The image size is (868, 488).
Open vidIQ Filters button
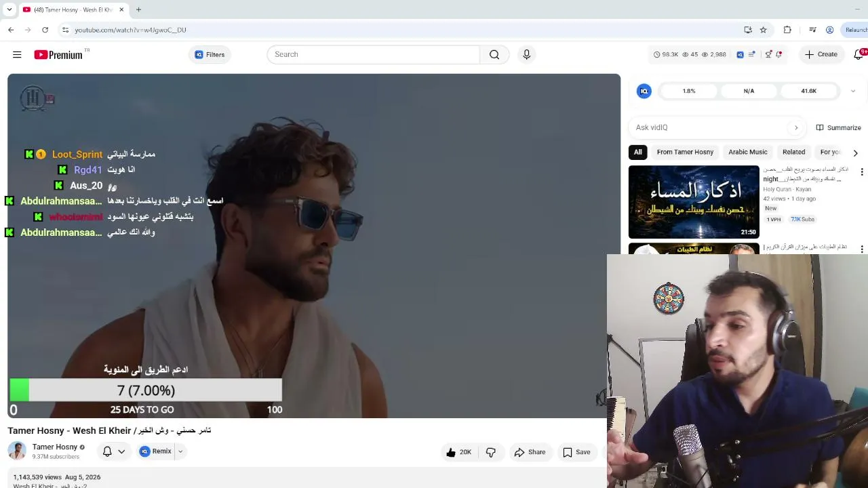click(210, 54)
